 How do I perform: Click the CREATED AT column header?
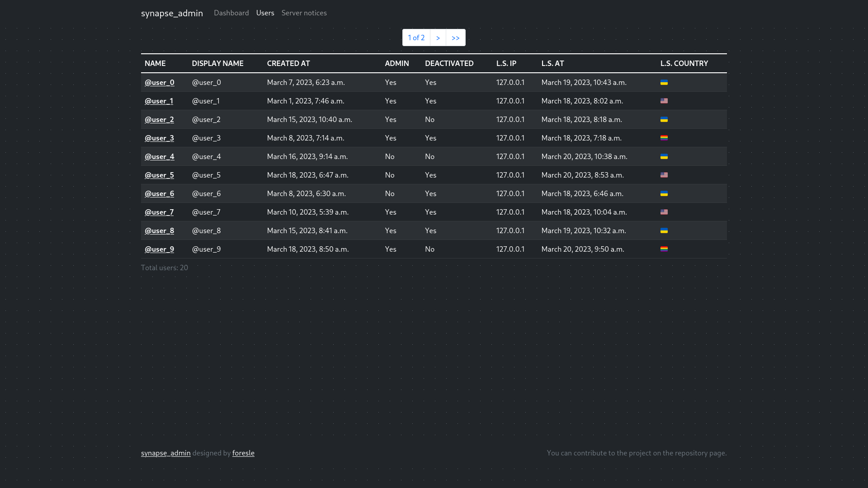tap(288, 63)
